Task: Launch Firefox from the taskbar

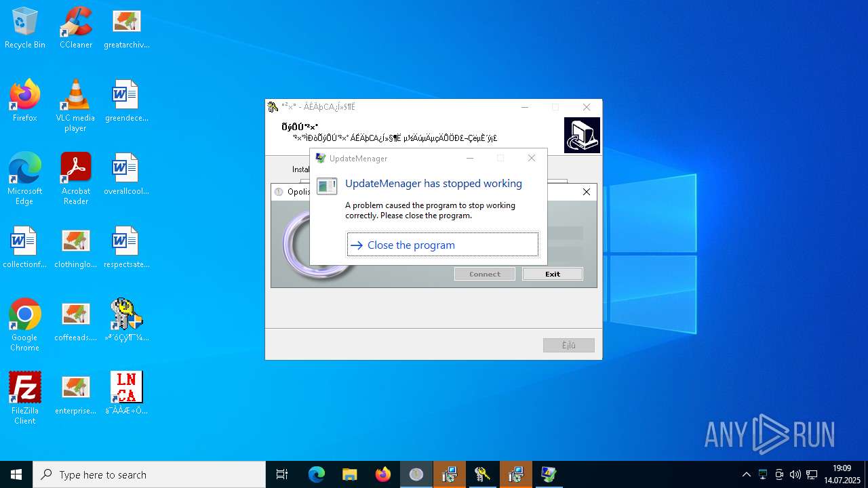Action: pos(383,474)
